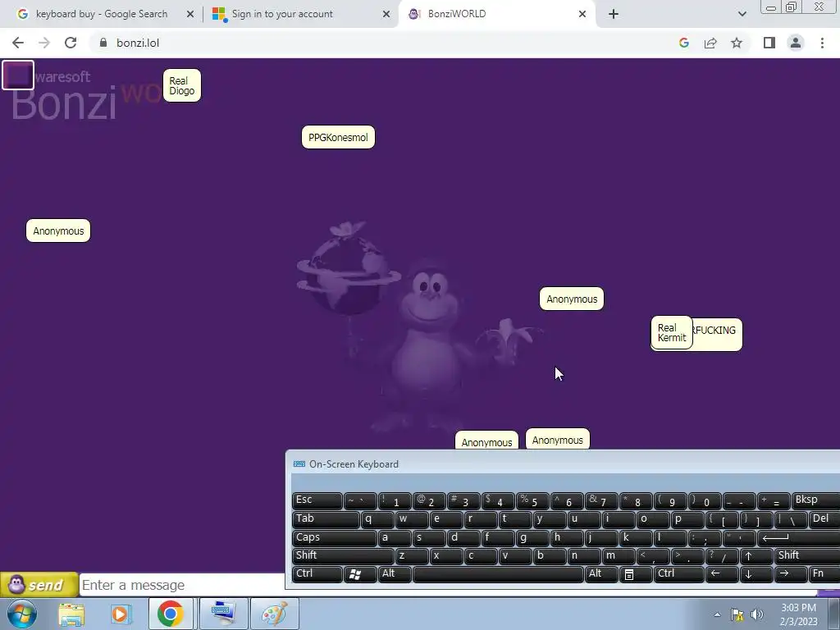Toggle left Shift on On-Screen Keyboard
This screenshot has height=630, width=840.
[x=343, y=556]
